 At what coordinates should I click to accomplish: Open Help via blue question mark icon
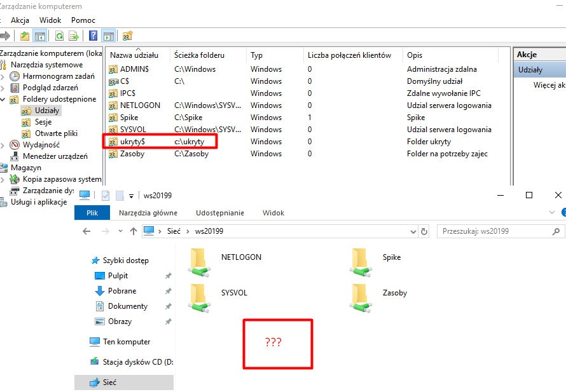coord(93,36)
